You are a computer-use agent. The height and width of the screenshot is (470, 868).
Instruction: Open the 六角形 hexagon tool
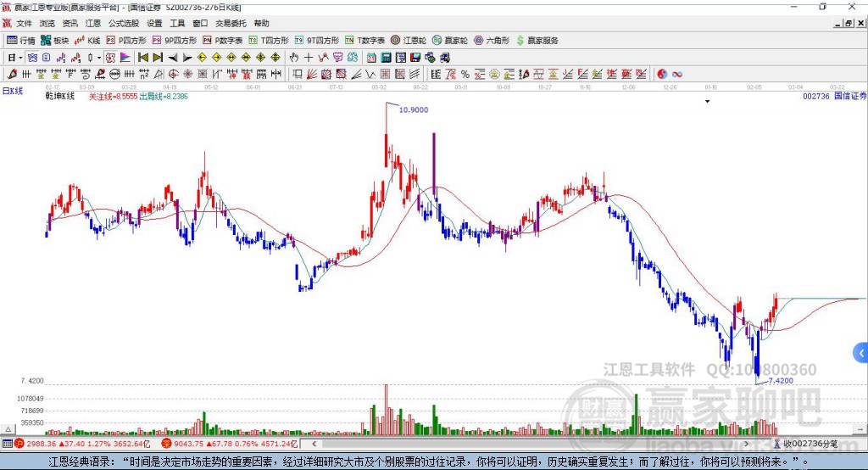492,41
